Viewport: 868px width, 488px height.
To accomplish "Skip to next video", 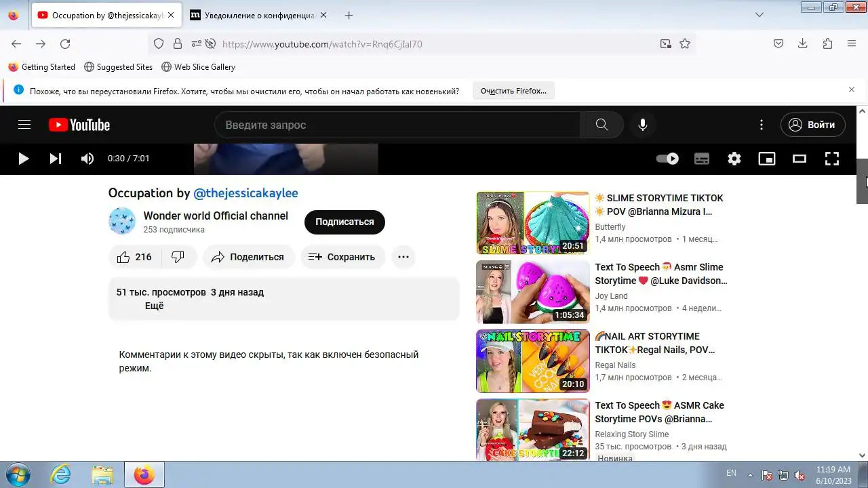I will (x=56, y=159).
